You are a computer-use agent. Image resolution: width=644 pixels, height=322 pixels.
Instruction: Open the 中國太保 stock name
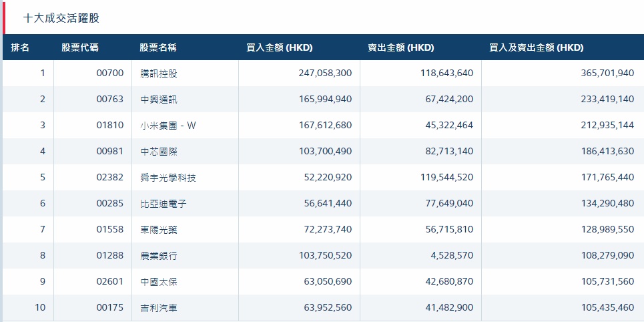[159, 282]
